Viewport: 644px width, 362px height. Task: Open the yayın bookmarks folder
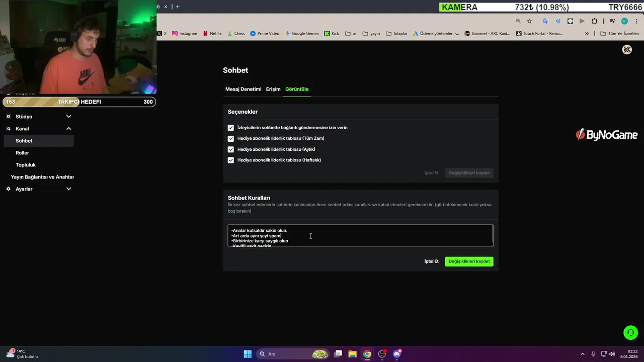(x=371, y=34)
